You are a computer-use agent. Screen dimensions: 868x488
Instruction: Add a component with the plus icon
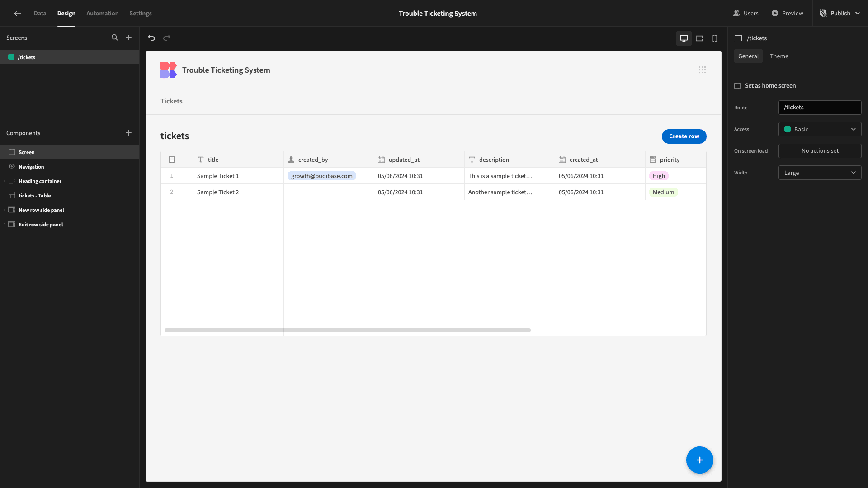point(129,133)
